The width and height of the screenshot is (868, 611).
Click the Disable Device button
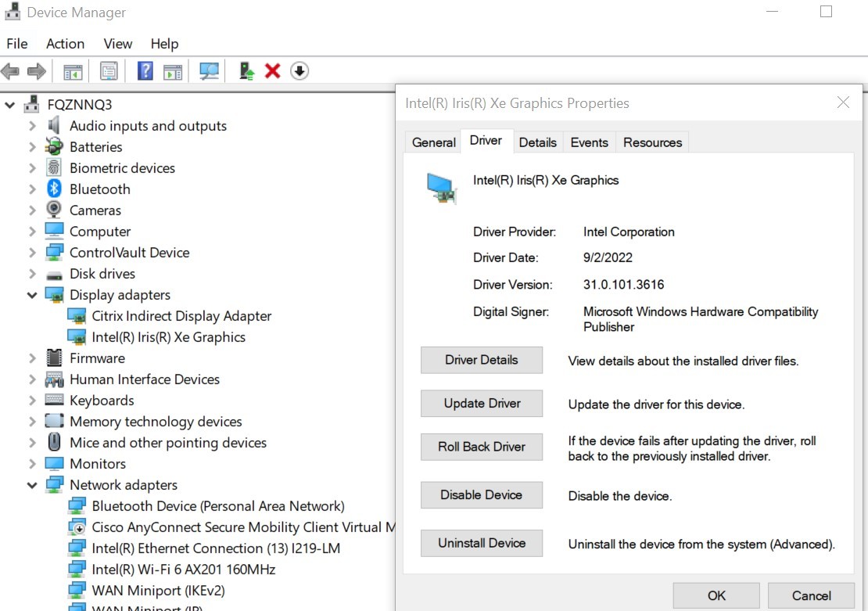click(x=482, y=494)
